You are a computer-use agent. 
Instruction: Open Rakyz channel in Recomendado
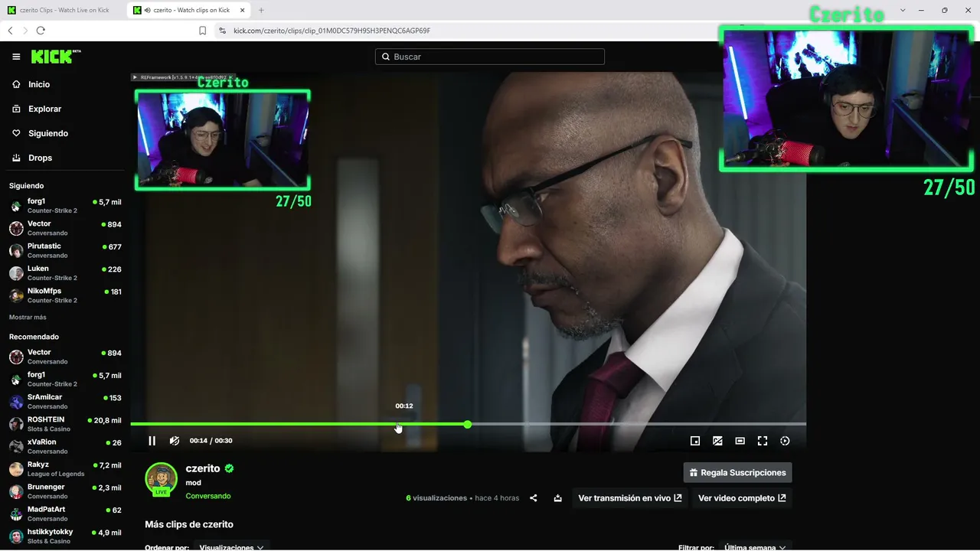65,469
